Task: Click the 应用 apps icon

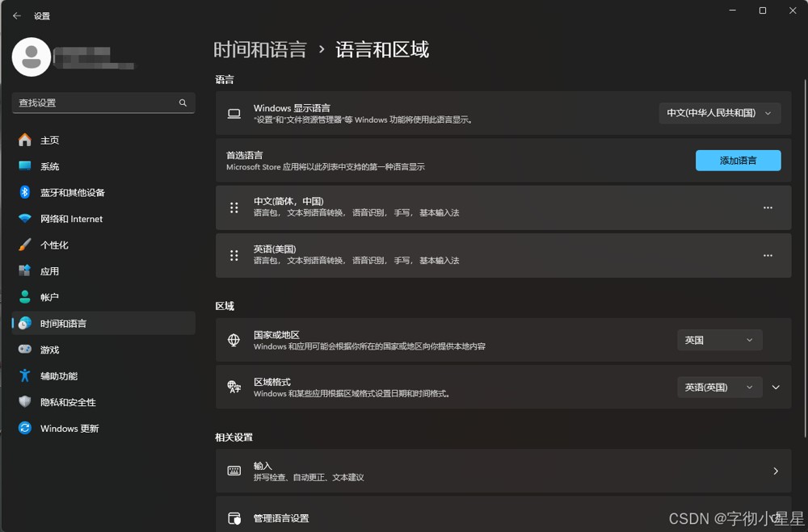Action: [25, 271]
